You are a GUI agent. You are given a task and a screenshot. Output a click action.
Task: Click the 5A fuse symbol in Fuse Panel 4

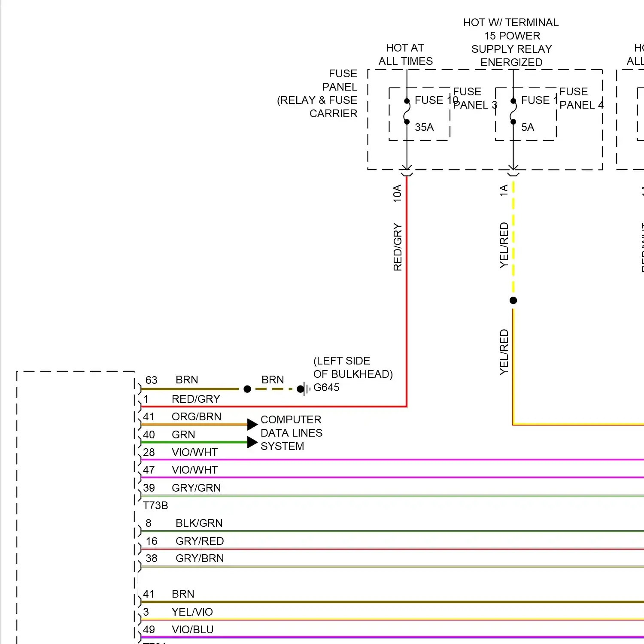pyautogui.click(x=513, y=112)
